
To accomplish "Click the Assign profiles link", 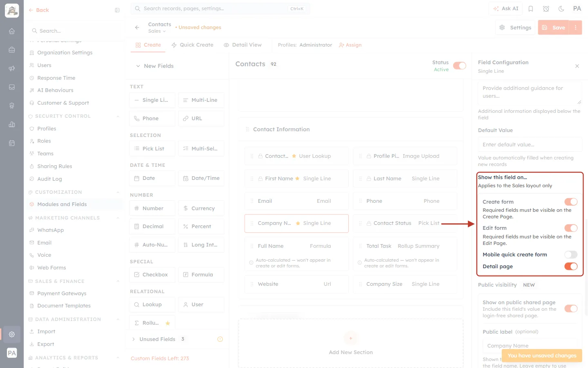I will [350, 45].
